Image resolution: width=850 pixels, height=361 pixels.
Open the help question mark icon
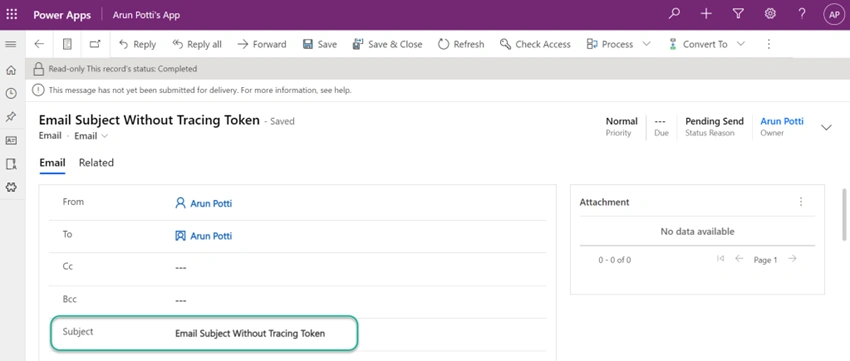[x=802, y=14]
